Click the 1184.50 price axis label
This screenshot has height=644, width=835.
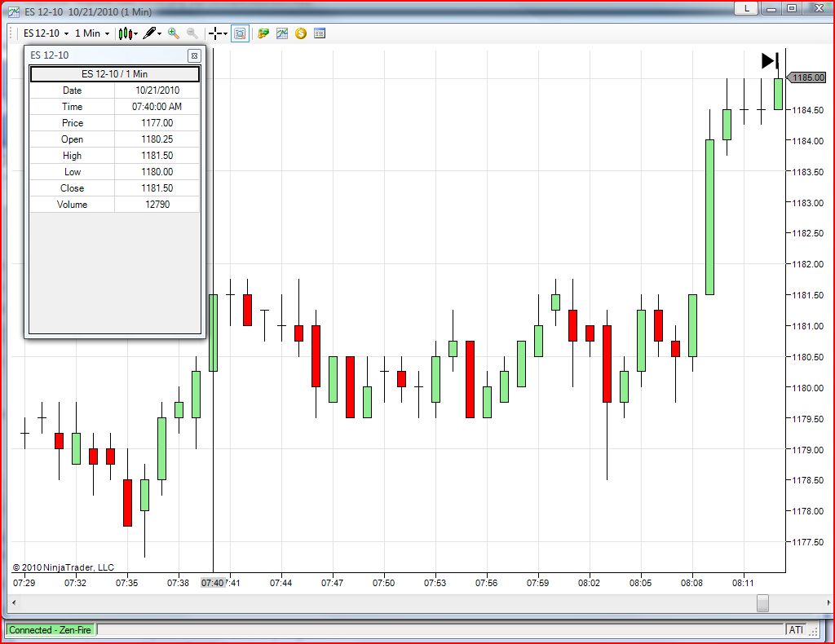tap(808, 110)
